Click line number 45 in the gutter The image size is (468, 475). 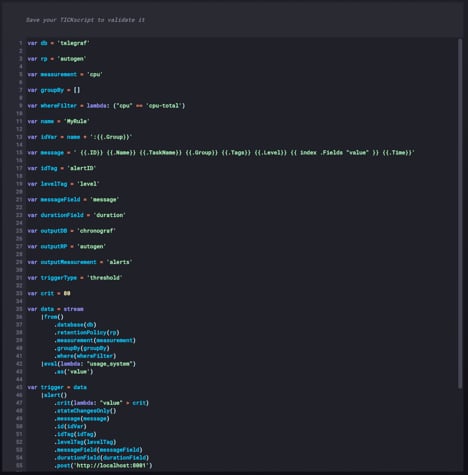tap(19, 387)
